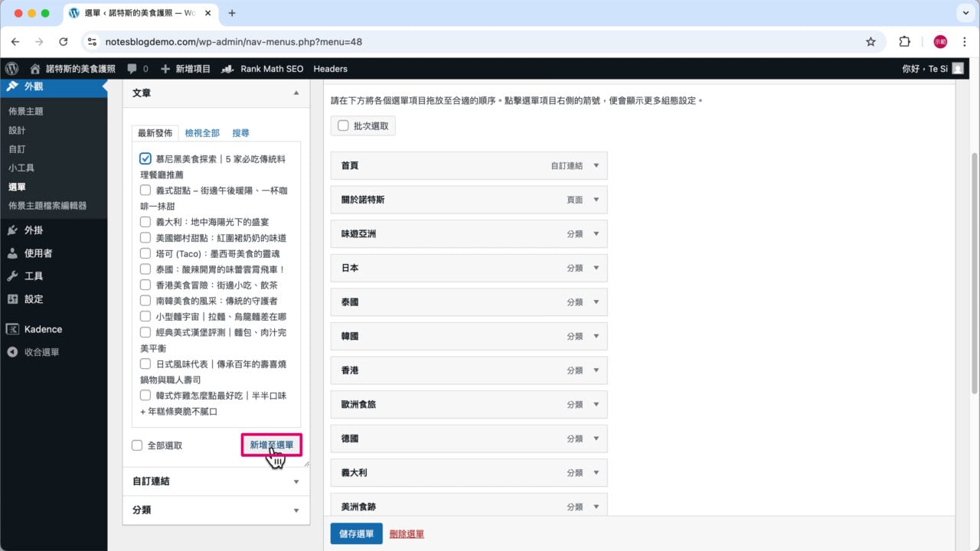
Task: Switch to the 檢視全部 tab
Action: point(202,133)
